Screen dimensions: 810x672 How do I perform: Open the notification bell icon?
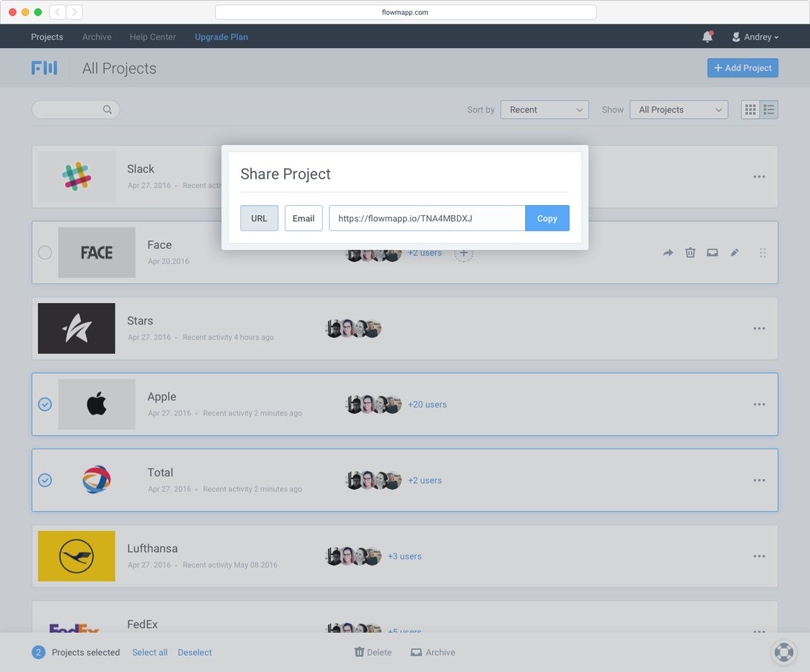(707, 37)
